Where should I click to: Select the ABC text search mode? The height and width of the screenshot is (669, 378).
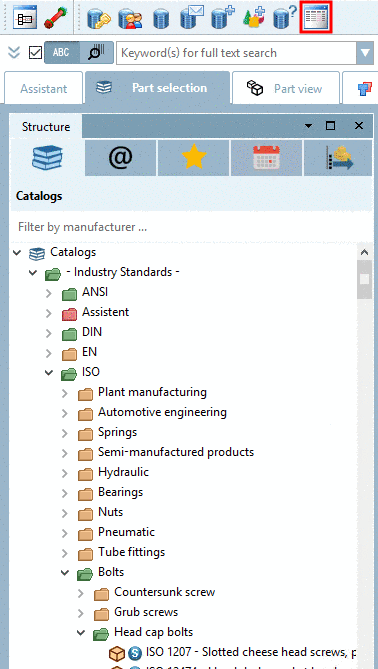(x=62, y=52)
